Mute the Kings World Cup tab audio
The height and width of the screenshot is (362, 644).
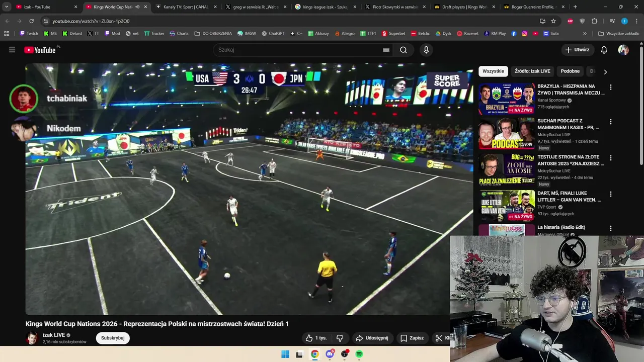[137, 7]
